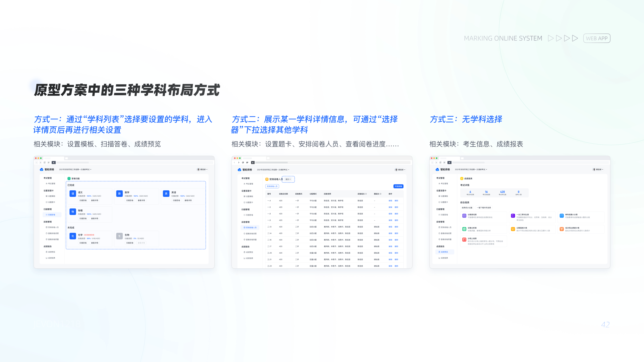The height and width of the screenshot is (362, 644).
Task: 点击语文学科的蓝色图标
Action: [x=73, y=194]
